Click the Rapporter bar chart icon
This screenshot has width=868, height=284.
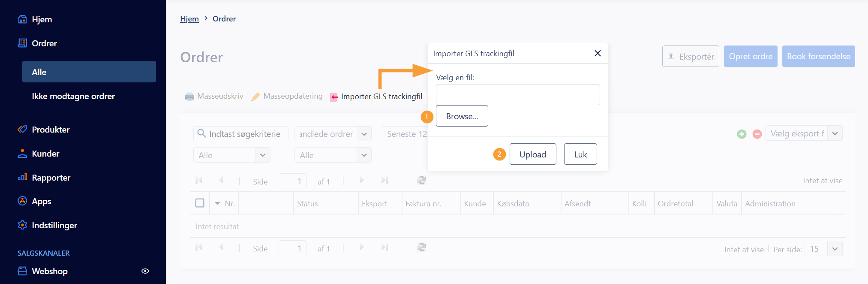point(22,178)
